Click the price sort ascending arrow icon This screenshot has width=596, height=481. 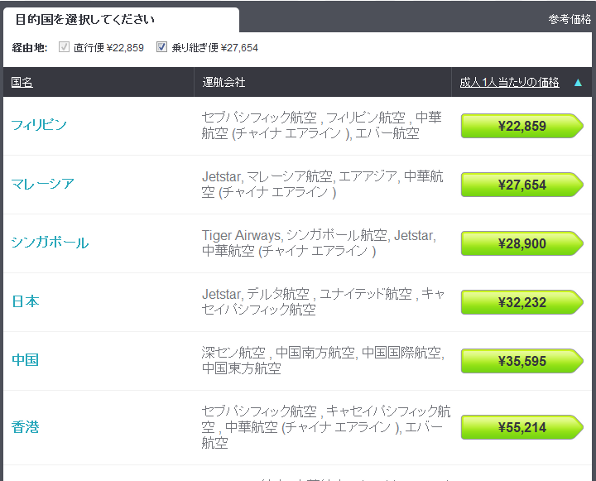[x=578, y=83]
